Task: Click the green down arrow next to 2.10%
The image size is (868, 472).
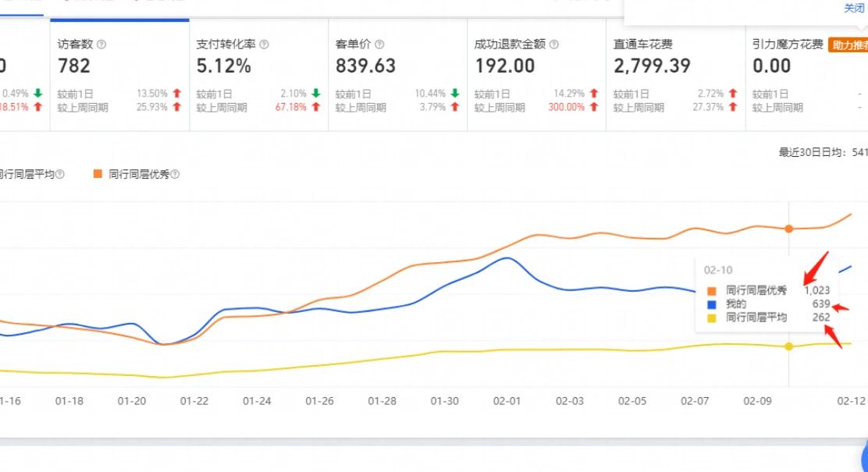Action: (x=315, y=93)
